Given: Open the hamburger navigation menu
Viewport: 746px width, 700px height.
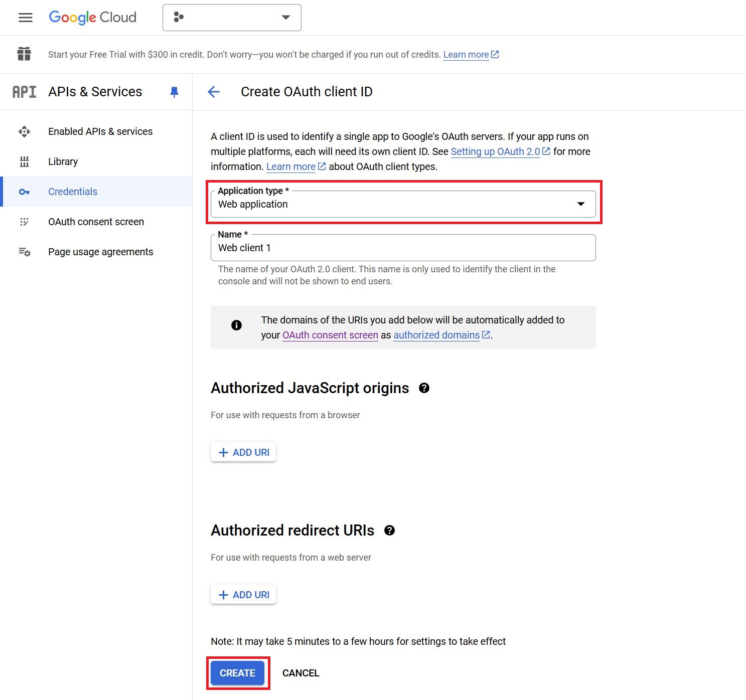Looking at the screenshot, I should (25, 18).
